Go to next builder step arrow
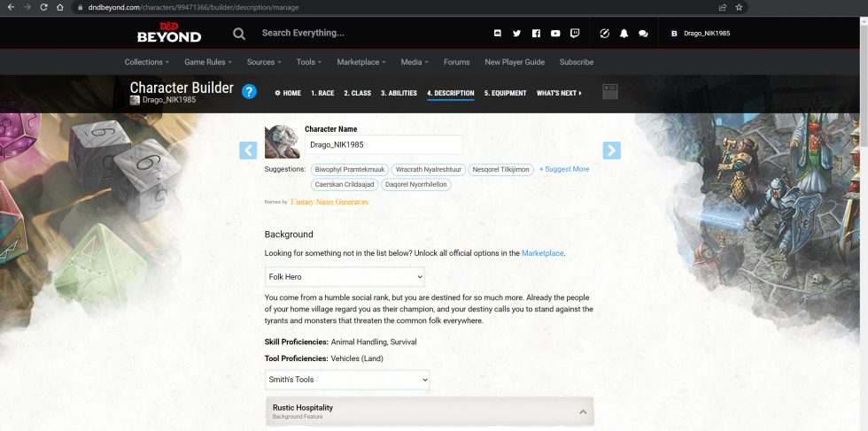 [612, 150]
